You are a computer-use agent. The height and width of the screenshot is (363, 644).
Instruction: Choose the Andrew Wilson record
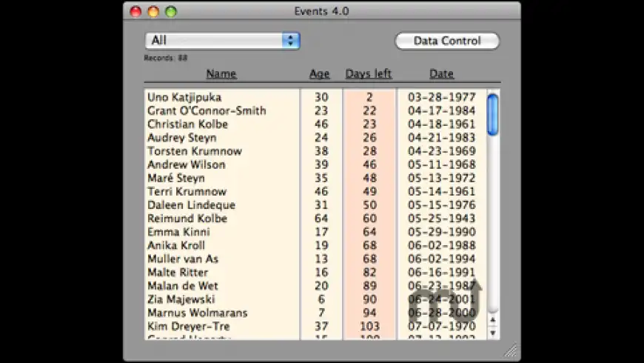coord(187,164)
